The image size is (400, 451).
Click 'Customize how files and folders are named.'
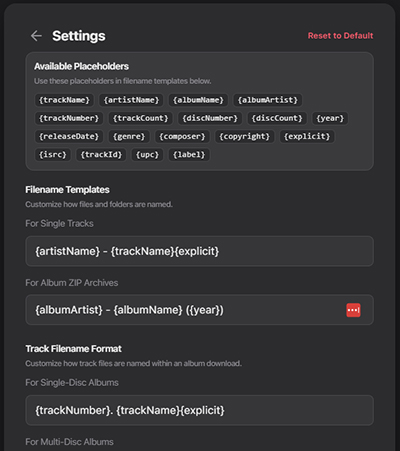click(x=99, y=204)
